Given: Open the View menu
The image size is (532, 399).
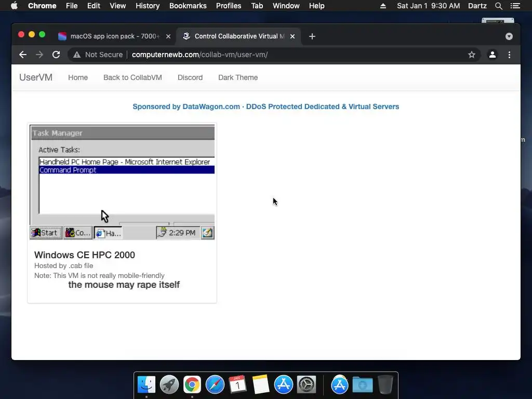Looking at the screenshot, I should click(x=118, y=6).
